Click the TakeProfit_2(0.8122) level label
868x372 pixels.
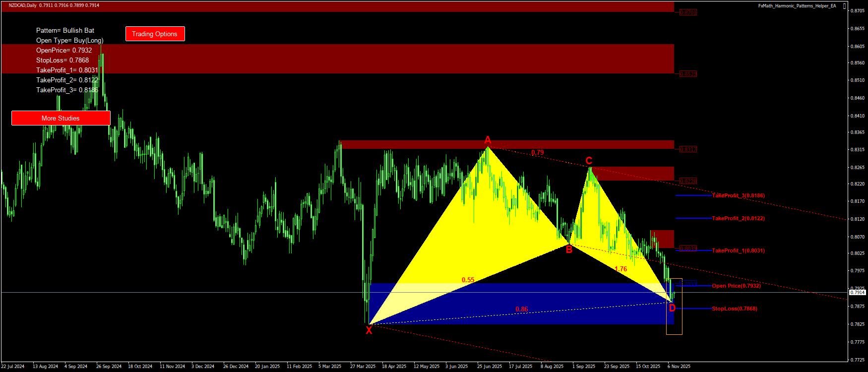(x=738, y=218)
